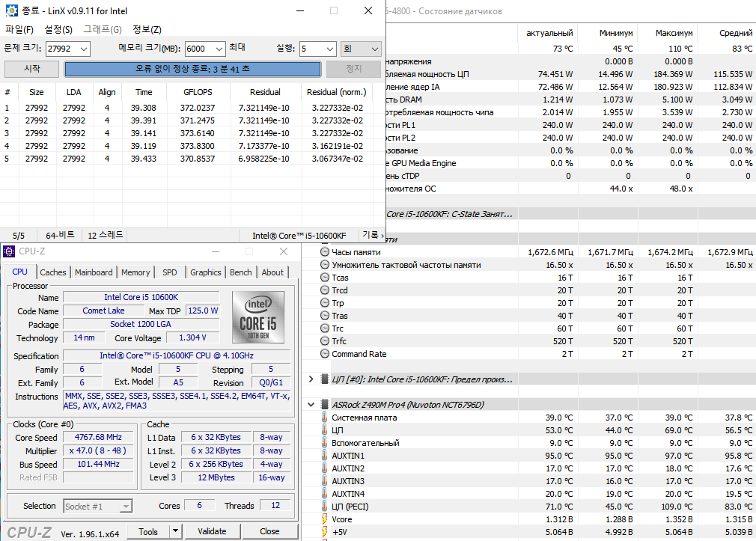Click thermometer icon beside AUXTIN4
The image size is (756, 541).
coord(325,494)
